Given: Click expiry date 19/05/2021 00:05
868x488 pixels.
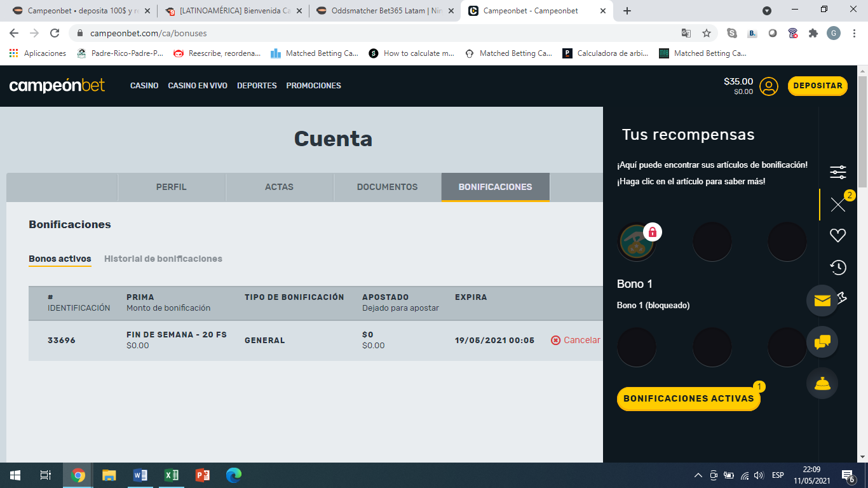Looking at the screenshot, I should [x=494, y=340].
